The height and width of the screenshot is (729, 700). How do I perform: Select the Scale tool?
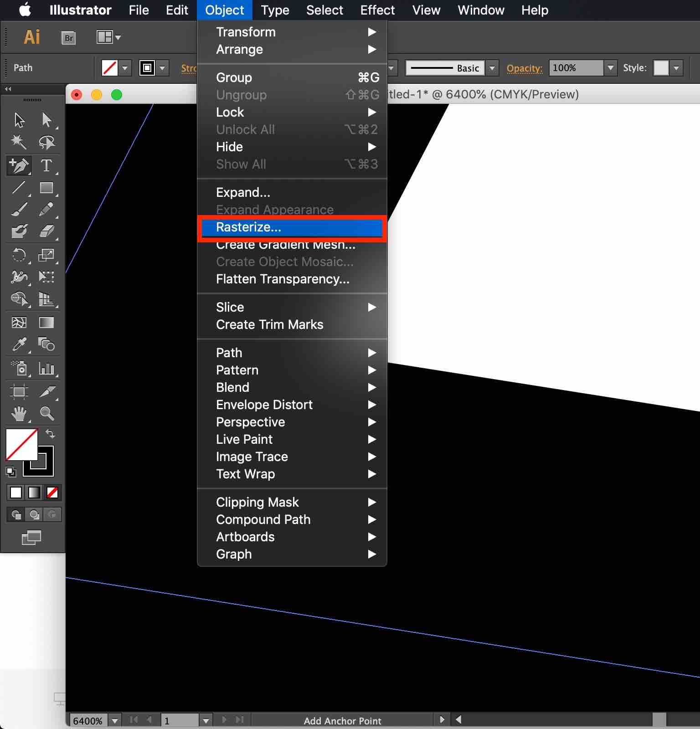point(46,255)
